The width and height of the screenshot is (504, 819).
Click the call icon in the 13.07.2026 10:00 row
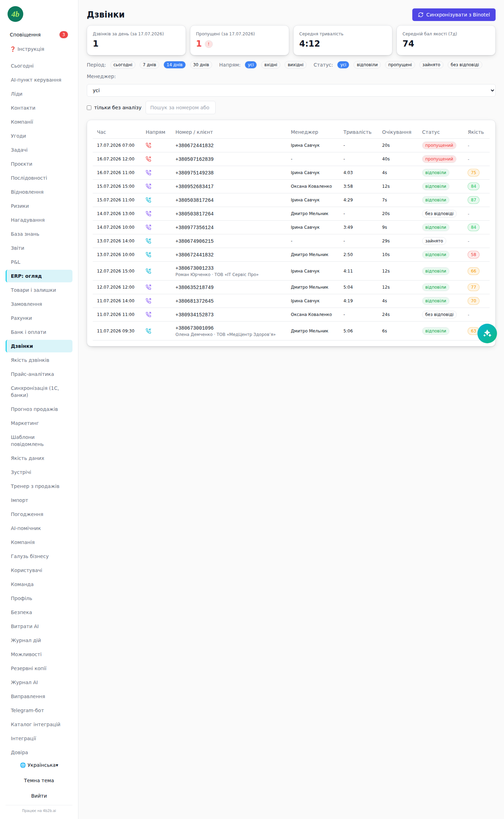pyautogui.click(x=148, y=255)
